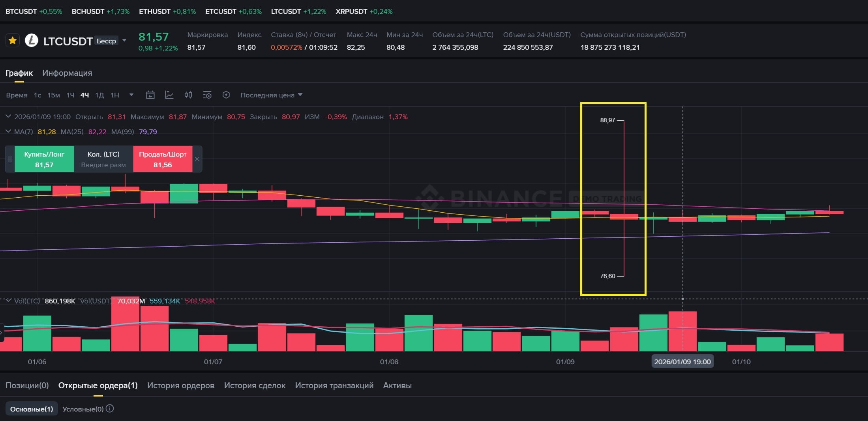Image resolution: width=868 pixels, height=421 pixels.
Task: Select the 1Н timeframe
Action: click(114, 95)
